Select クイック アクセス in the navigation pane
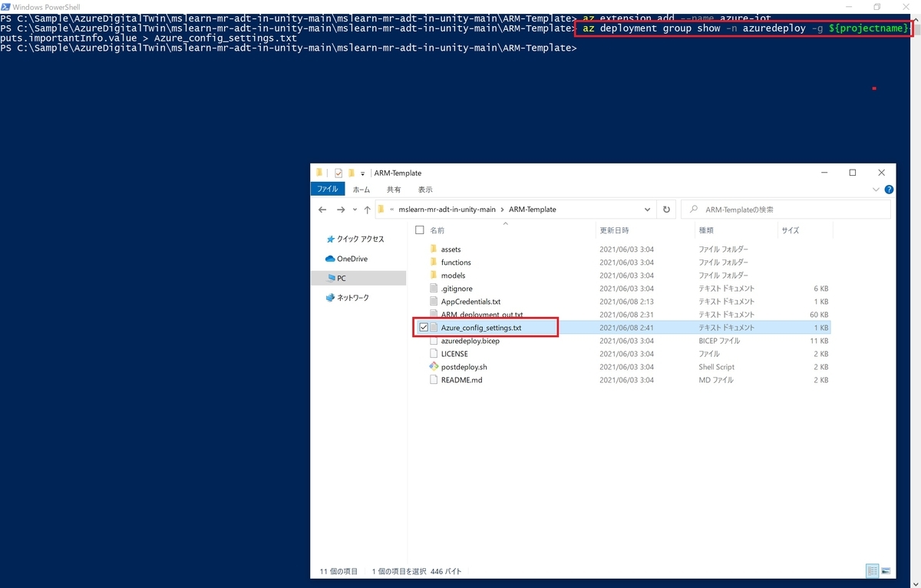 pos(361,239)
